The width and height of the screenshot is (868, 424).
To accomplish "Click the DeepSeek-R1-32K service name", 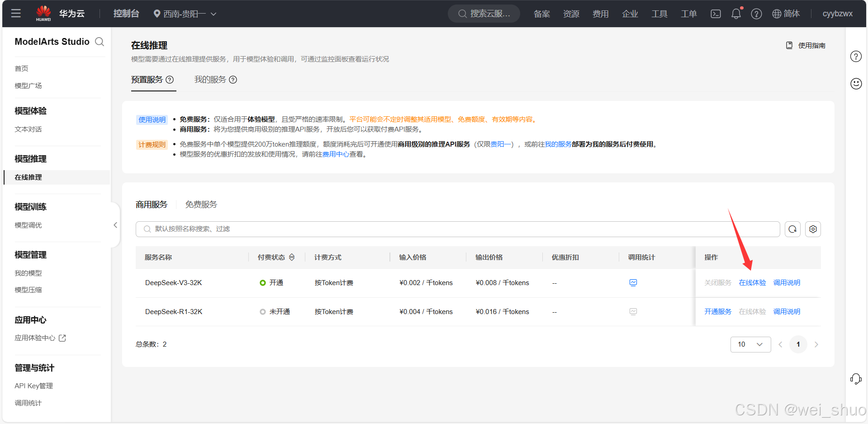I will [174, 312].
